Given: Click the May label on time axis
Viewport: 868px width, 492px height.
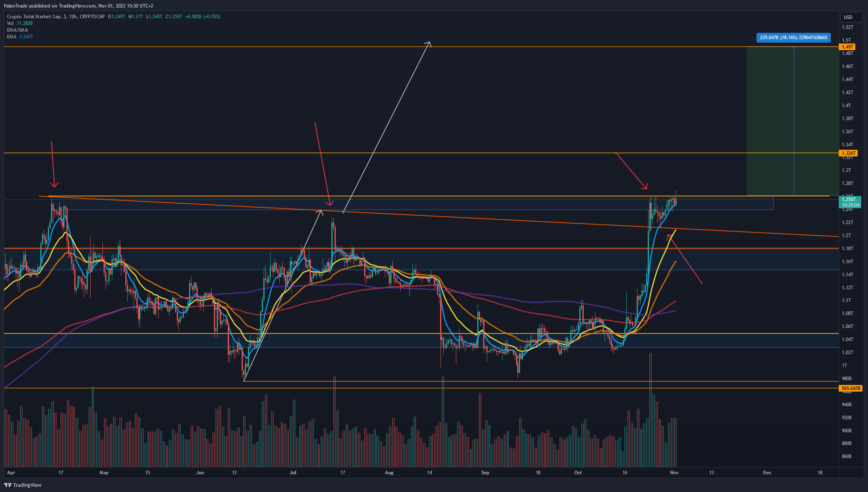Looking at the screenshot, I should tap(104, 473).
